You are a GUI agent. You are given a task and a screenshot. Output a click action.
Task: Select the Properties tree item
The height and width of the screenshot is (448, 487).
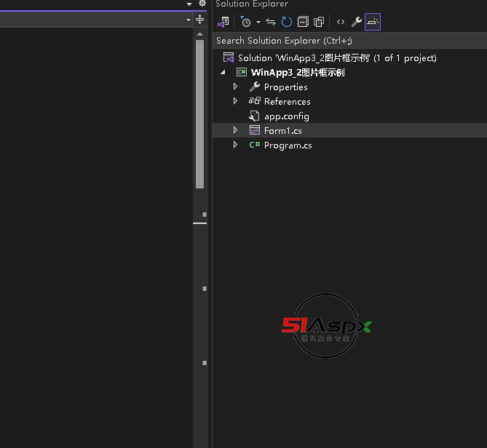point(286,87)
